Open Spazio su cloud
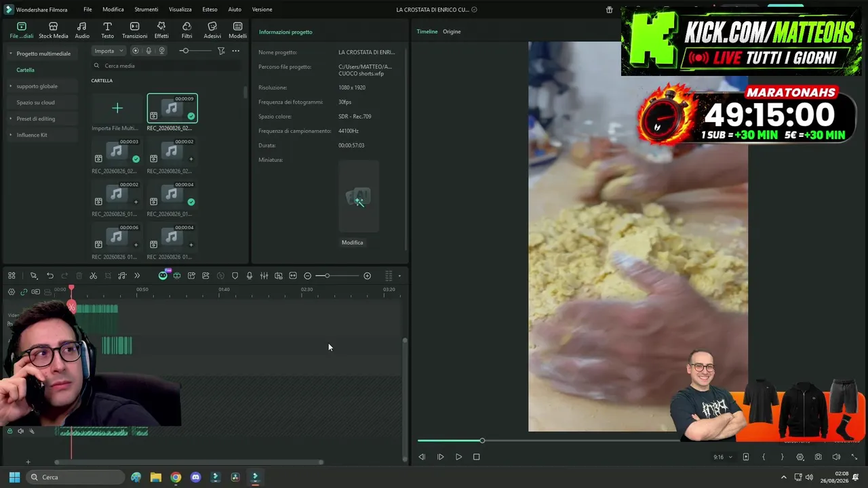Viewport: 868px width, 488px height. (x=35, y=102)
